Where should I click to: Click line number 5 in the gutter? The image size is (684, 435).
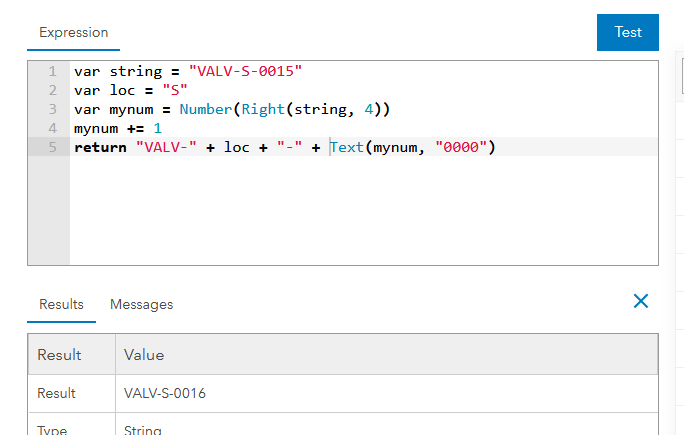(52, 148)
